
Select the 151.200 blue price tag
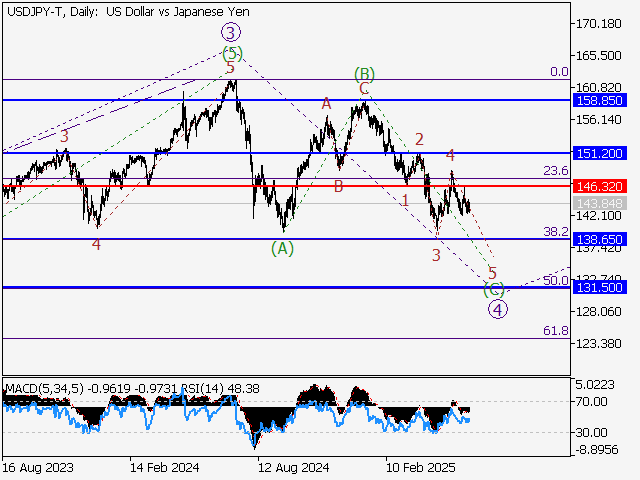[599, 153]
